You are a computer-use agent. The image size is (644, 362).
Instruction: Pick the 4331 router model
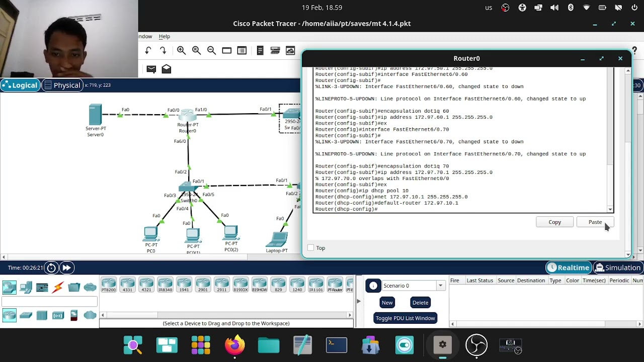[127, 285]
